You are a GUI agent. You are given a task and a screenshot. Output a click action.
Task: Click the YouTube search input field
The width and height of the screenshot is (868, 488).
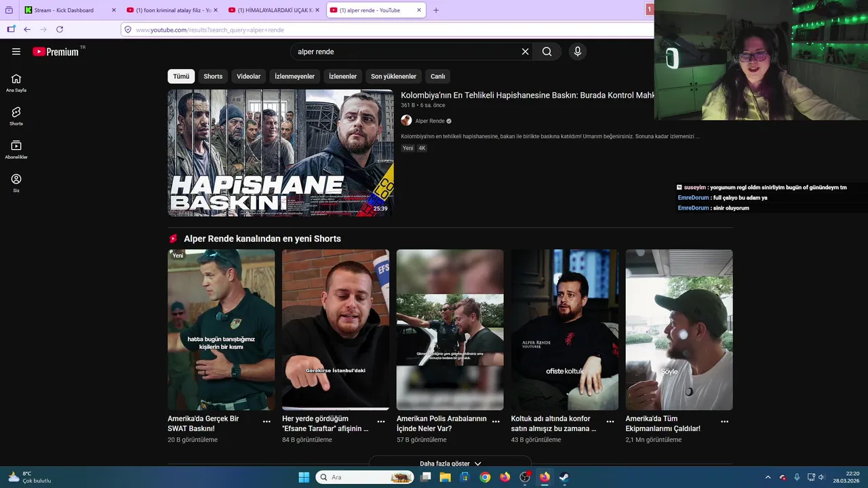pos(407,52)
